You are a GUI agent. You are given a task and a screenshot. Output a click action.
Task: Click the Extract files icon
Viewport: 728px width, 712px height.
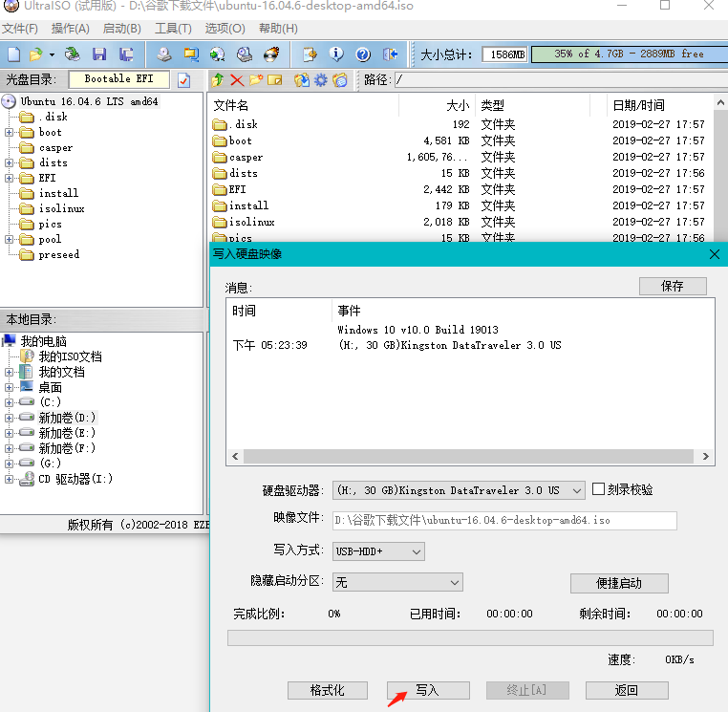(x=301, y=80)
